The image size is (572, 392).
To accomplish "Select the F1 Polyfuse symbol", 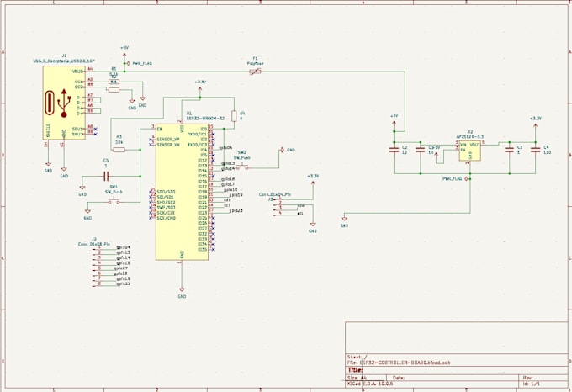I will coord(255,72).
